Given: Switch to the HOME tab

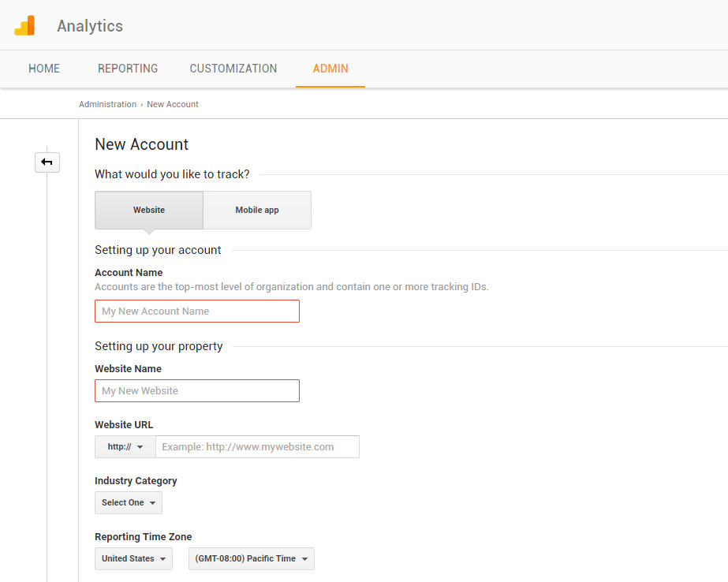Looking at the screenshot, I should click(x=44, y=69).
